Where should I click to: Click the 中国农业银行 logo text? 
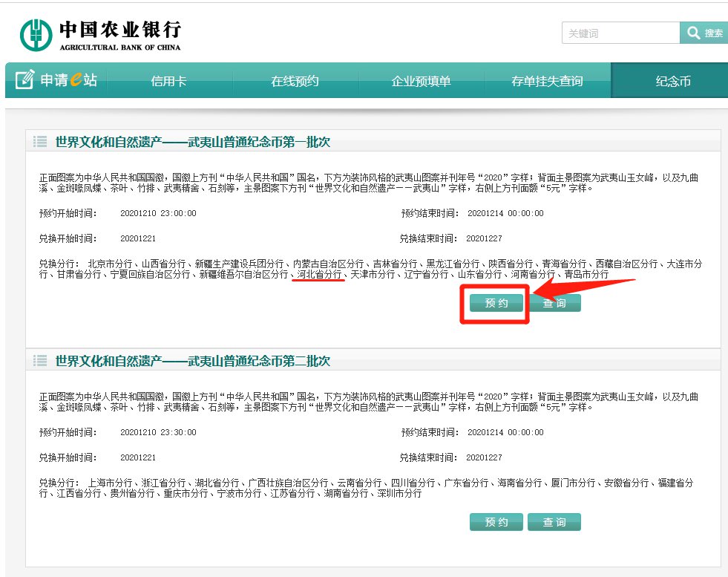click(119, 30)
